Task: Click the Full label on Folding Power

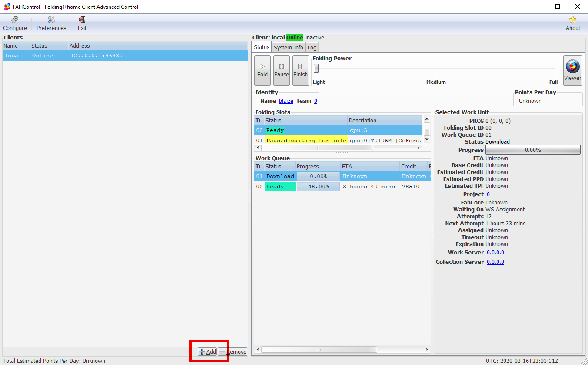Action: click(x=553, y=82)
